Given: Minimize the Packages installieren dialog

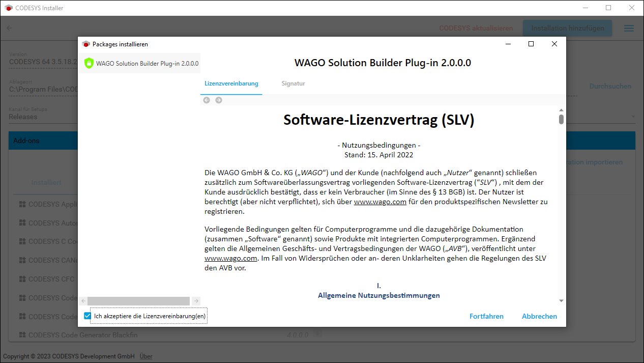Looking at the screenshot, I should coord(508,44).
